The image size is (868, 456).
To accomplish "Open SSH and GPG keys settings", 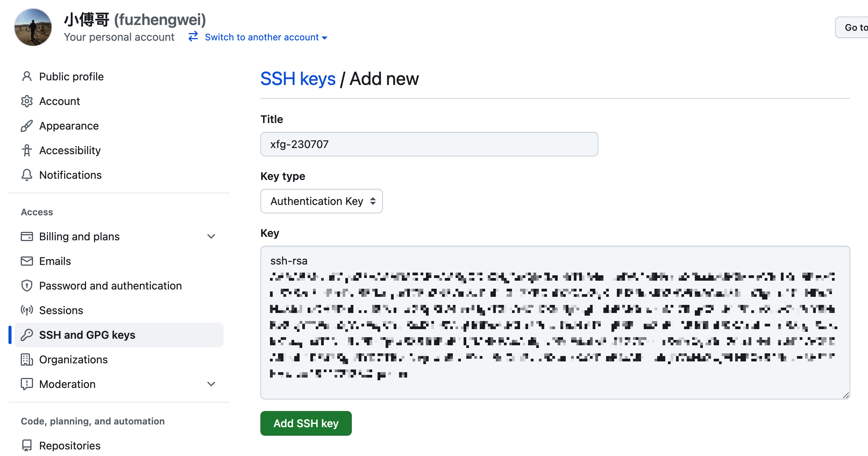I will click(119, 335).
